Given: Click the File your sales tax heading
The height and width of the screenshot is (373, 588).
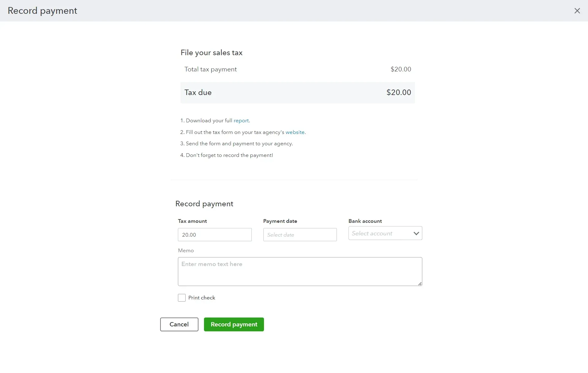Looking at the screenshot, I should (211, 53).
